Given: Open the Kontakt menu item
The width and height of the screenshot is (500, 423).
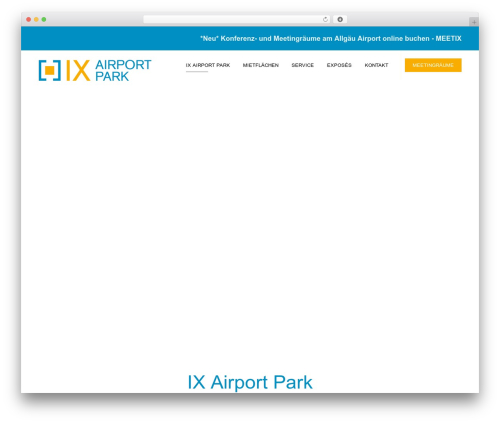Looking at the screenshot, I should click(x=376, y=65).
